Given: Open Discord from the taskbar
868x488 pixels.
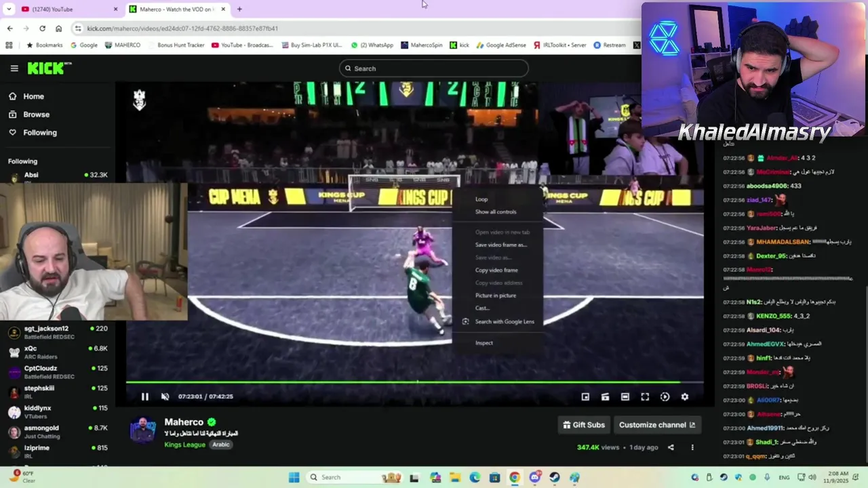Looking at the screenshot, I should (535, 477).
